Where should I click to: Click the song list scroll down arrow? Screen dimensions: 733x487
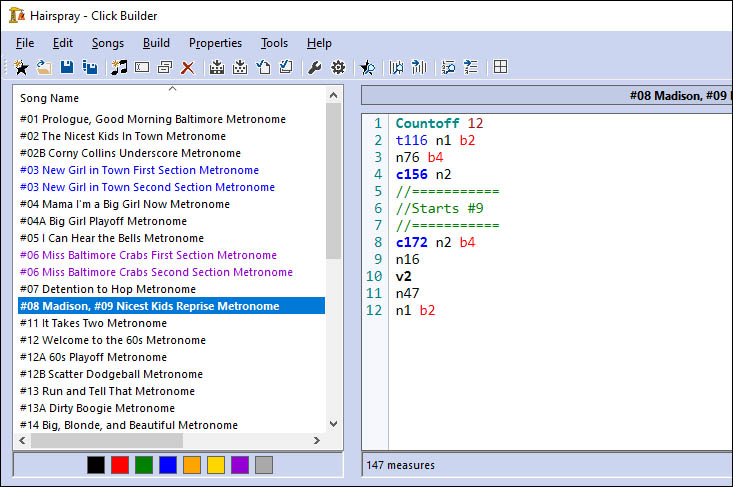point(333,424)
